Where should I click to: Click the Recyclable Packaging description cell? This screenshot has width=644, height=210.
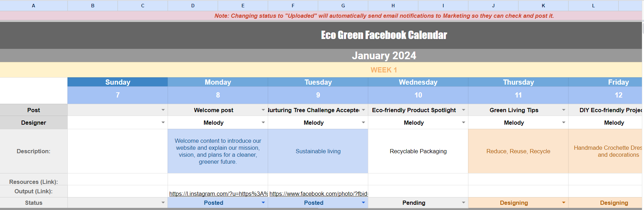click(x=418, y=151)
